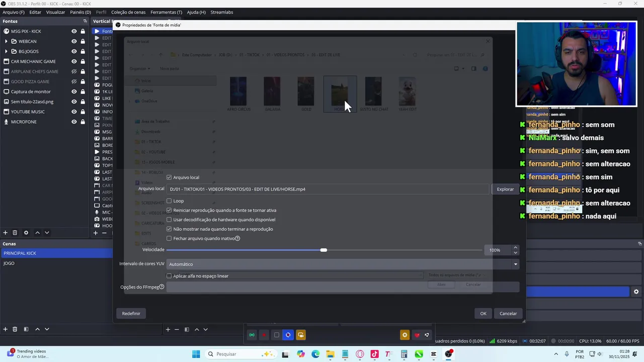Add a new scene in Cenas panel
Viewport: 644px width, 362px height.
pos(6,329)
